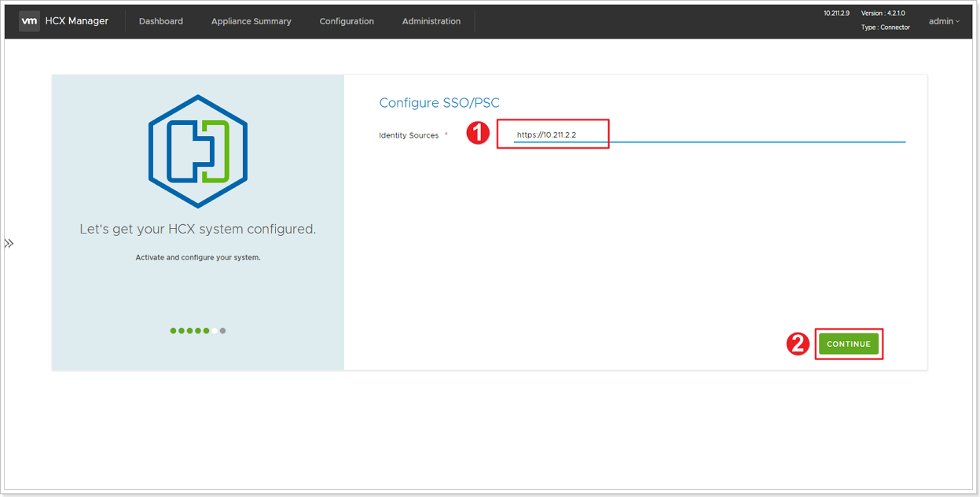Viewport: 980px width, 497px height.
Task: Click the HCX hexagon logo graphic
Action: tap(197, 152)
